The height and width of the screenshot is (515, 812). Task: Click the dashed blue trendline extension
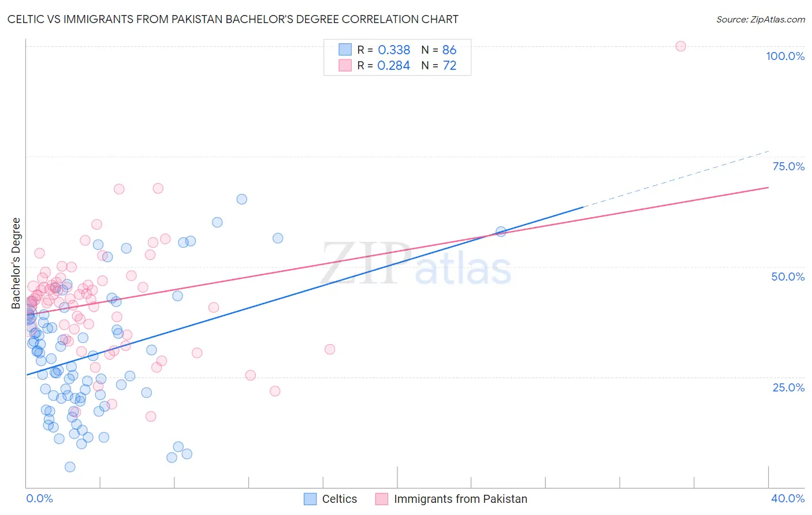coord(676,178)
